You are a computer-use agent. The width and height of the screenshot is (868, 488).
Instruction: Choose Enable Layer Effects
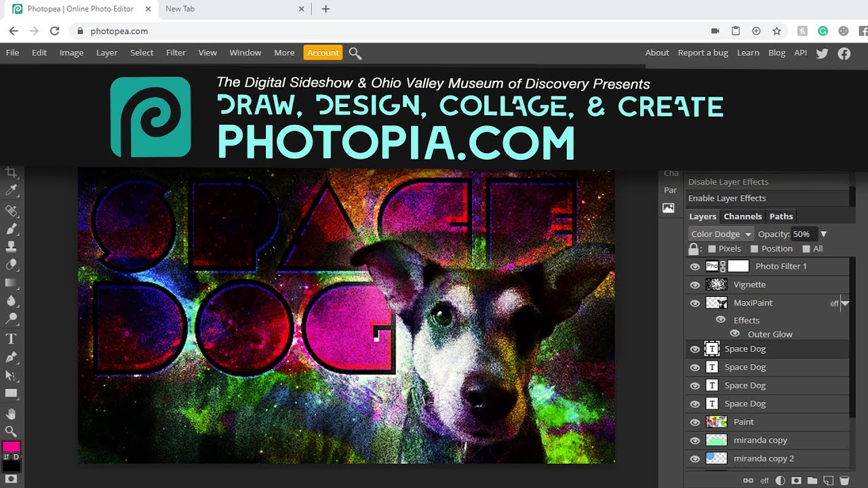766,198
